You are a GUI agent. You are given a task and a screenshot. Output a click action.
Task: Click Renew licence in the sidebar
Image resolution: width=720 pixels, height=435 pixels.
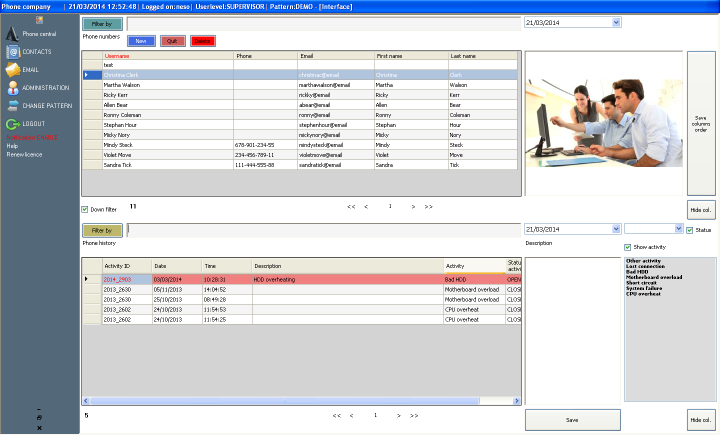pos(24,155)
